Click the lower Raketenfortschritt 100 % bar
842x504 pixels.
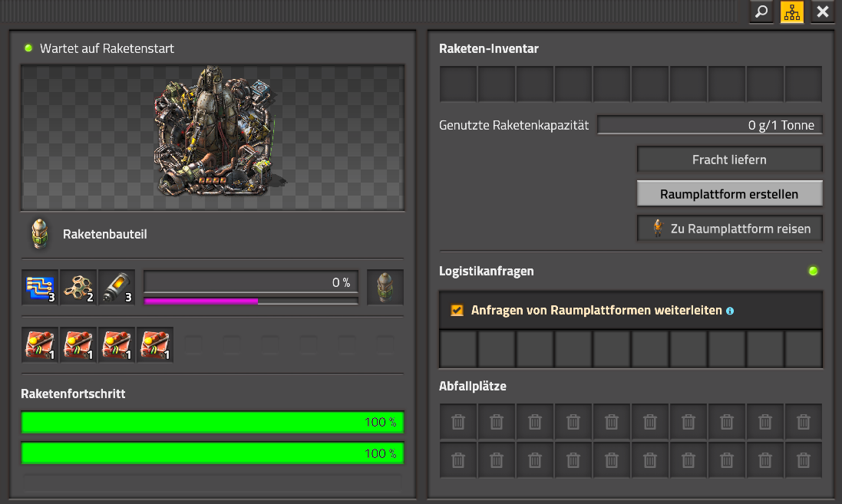point(213,453)
